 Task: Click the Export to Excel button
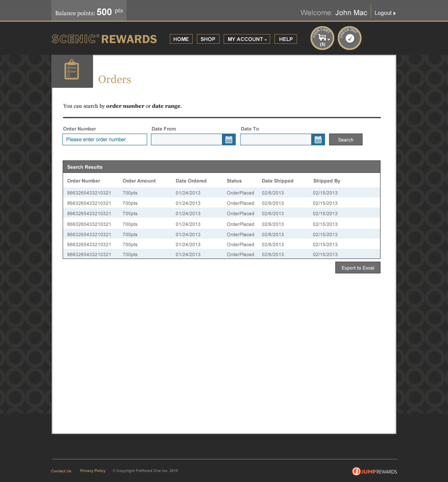tap(358, 268)
